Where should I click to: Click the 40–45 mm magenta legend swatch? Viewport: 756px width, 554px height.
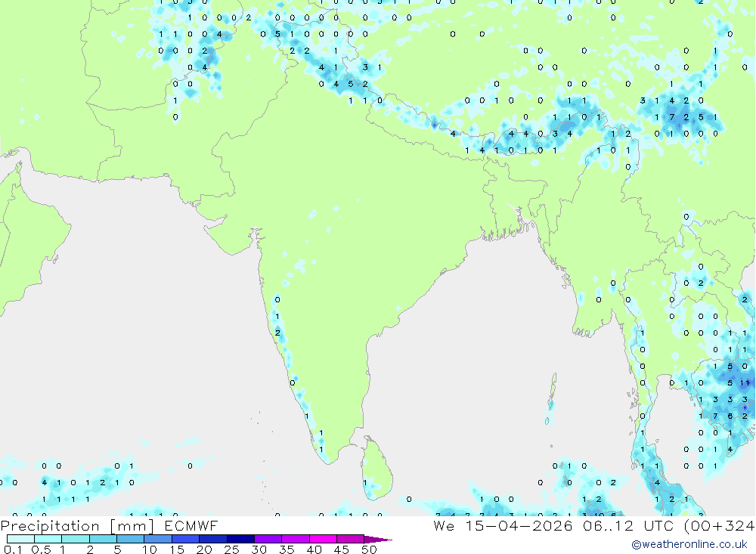pyautogui.click(x=323, y=539)
